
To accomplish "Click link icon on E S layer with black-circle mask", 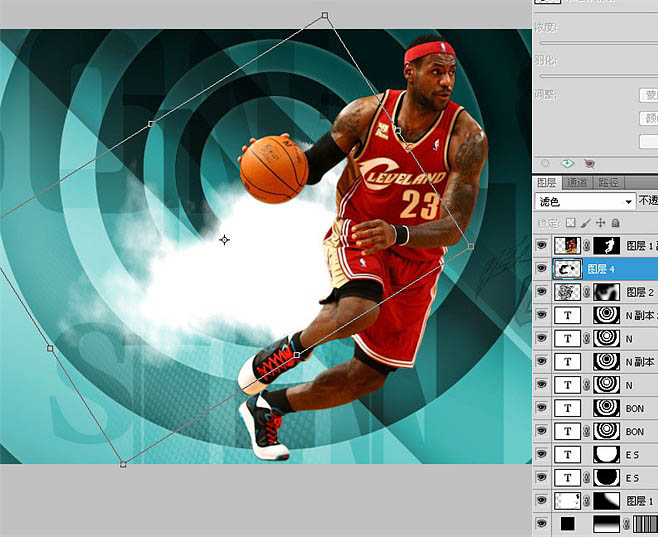I will [587, 478].
